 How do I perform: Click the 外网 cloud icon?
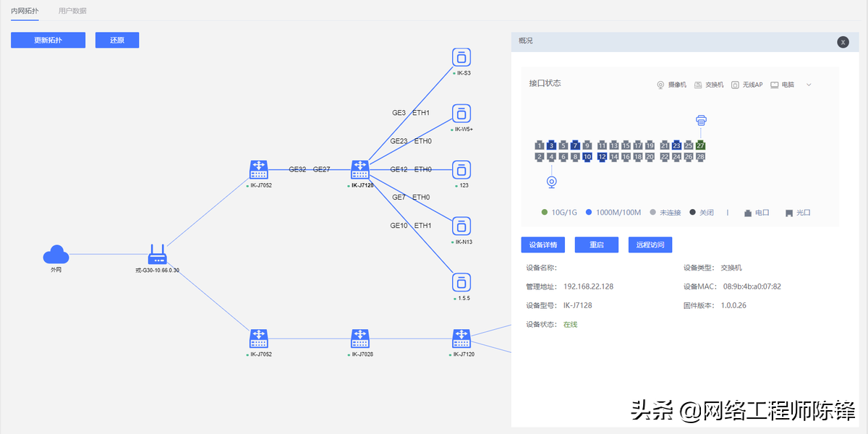pos(56,255)
